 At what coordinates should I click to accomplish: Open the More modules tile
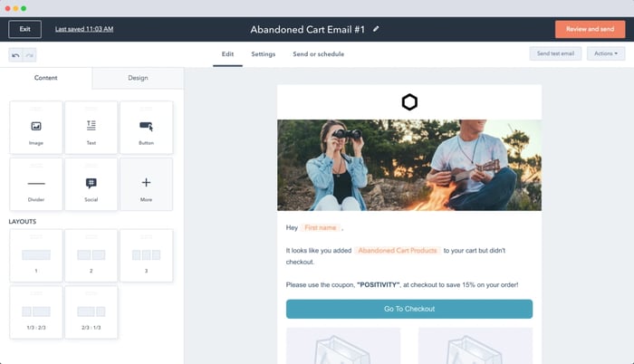146,185
